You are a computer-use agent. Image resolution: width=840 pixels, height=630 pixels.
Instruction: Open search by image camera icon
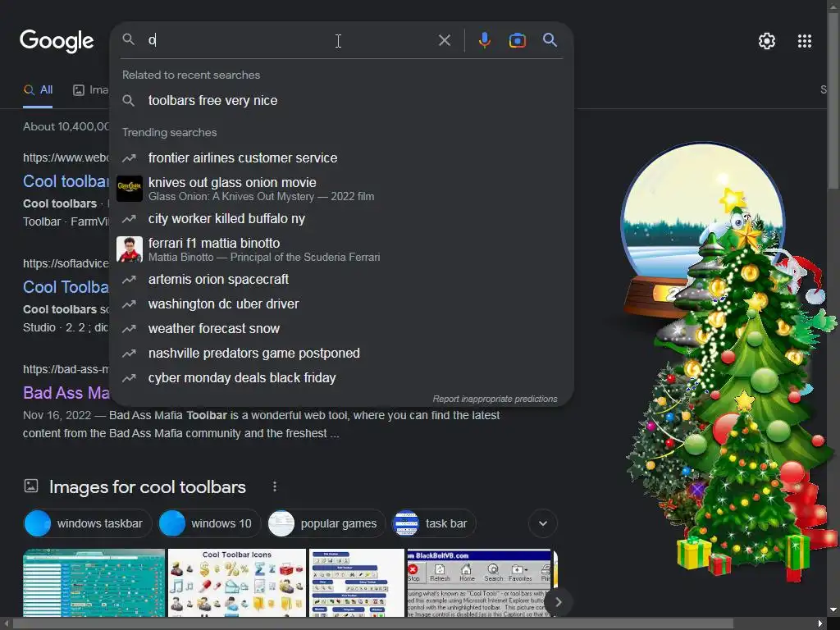click(517, 40)
